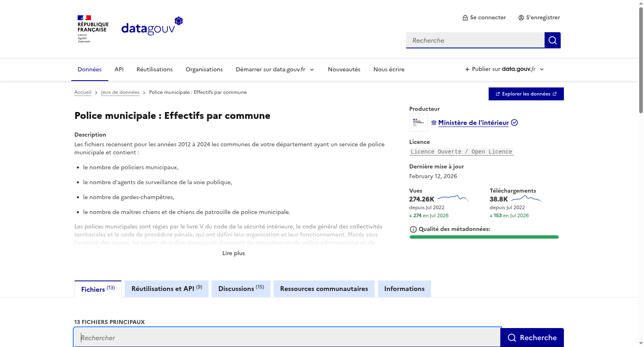This screenshot has height=347, width=644.
Task: Select the Fichiers (13) tab
Action: coord(98,289)
